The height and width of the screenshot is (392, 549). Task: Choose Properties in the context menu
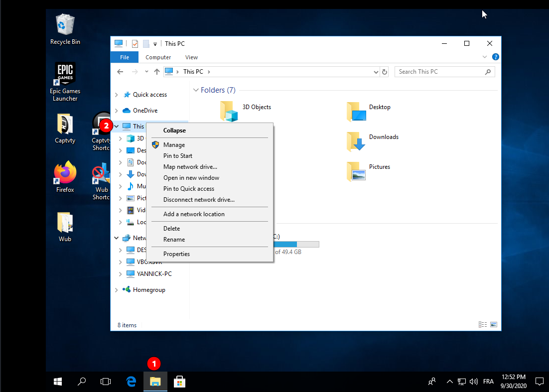click(x=176, y=254)
